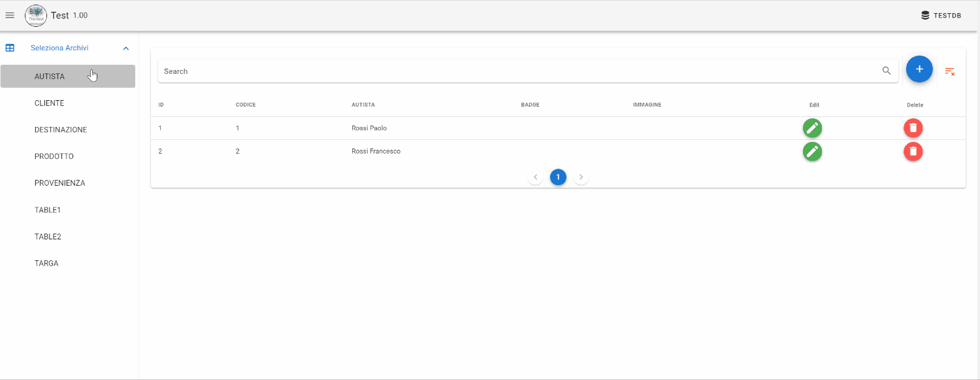Click the Rossi Francesco name cell

pos(376,151)
